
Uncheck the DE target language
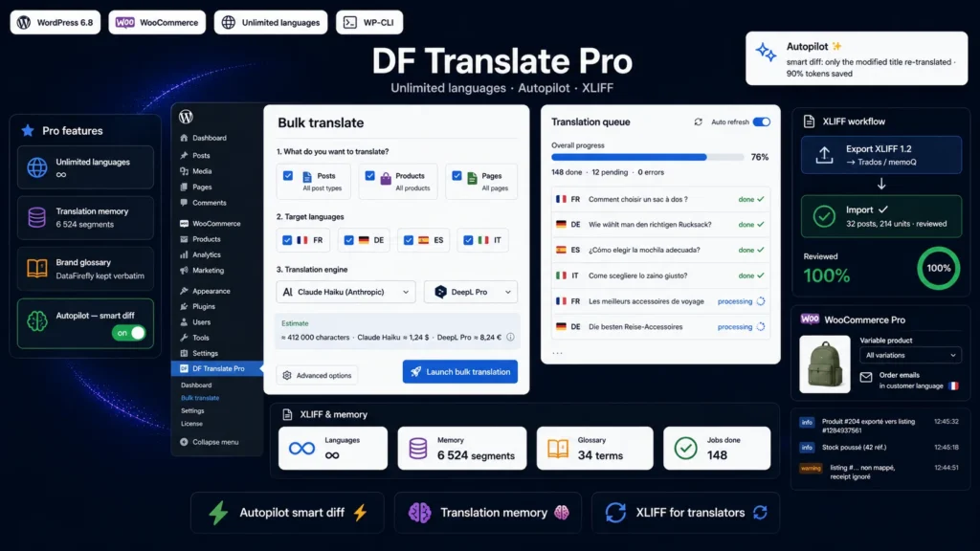click(348, 240)
